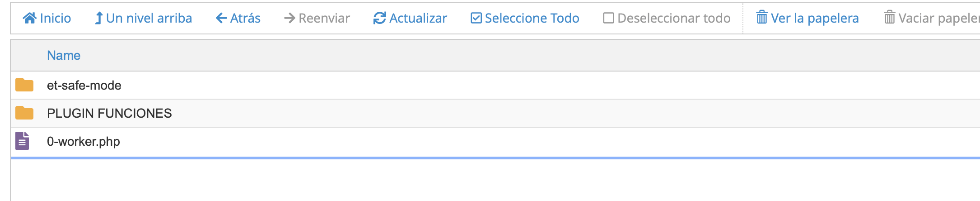This screenshot has width=980, height=201.
Task: Click Actualizar to refresh the listing
Action: coord(410,18)
